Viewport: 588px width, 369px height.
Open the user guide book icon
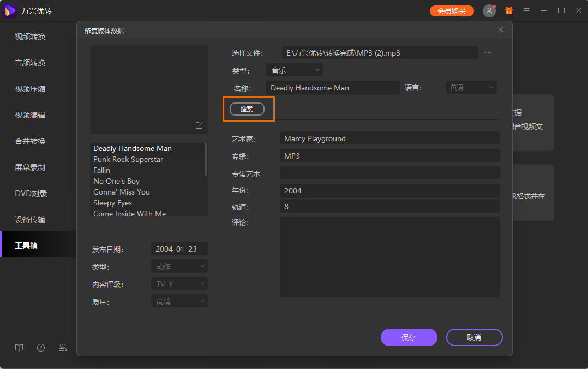pyautogui.click(x=19, y=347)
